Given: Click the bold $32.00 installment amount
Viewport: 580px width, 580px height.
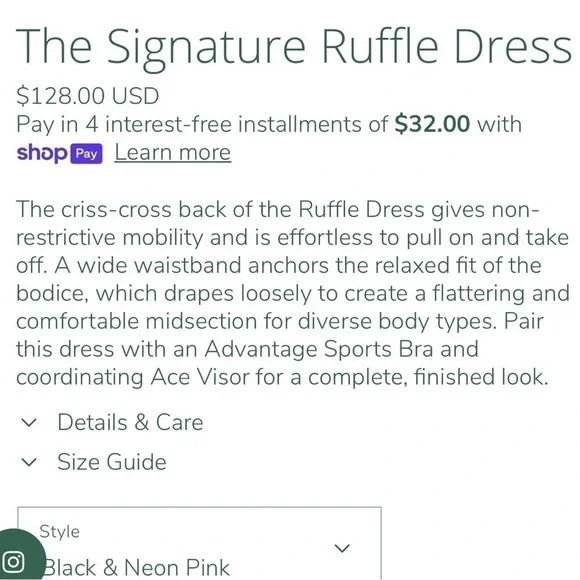Looking at the screenshot, I should point(432,124).
